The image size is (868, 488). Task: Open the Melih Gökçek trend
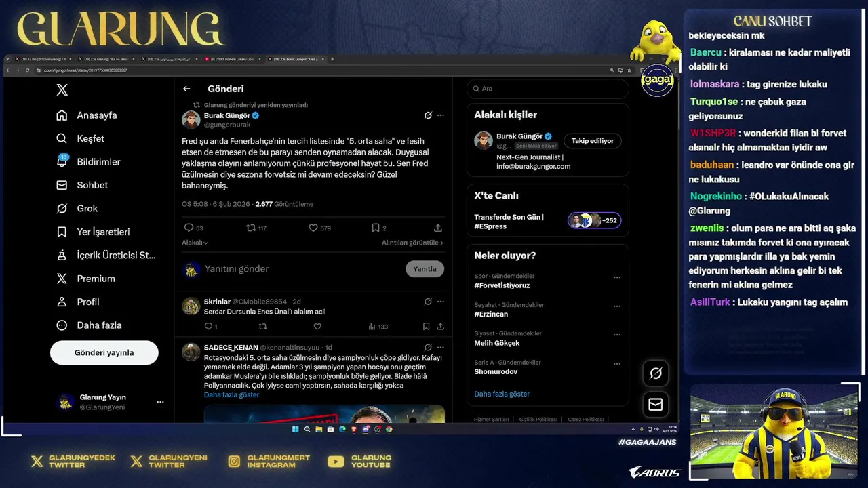coord(497,343)
